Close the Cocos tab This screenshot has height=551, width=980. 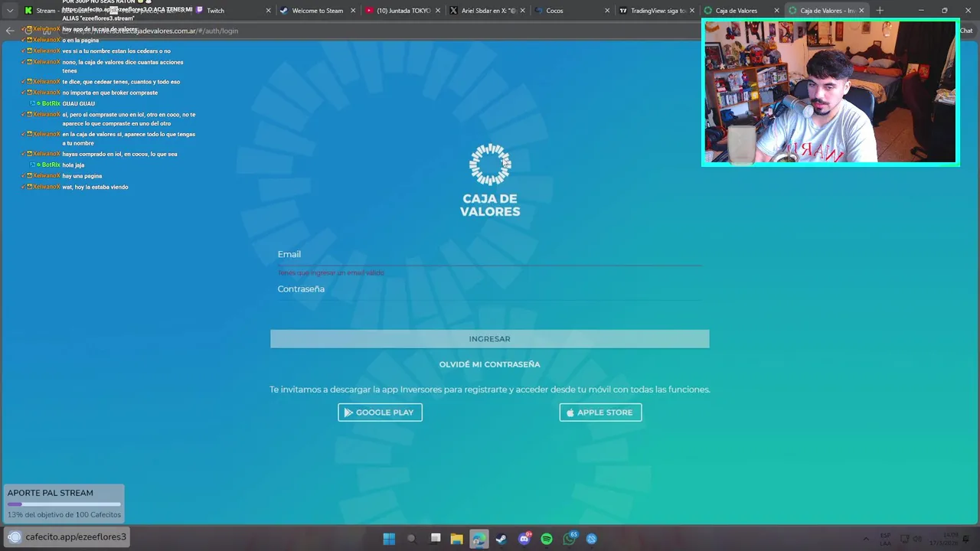click(607, 11)
